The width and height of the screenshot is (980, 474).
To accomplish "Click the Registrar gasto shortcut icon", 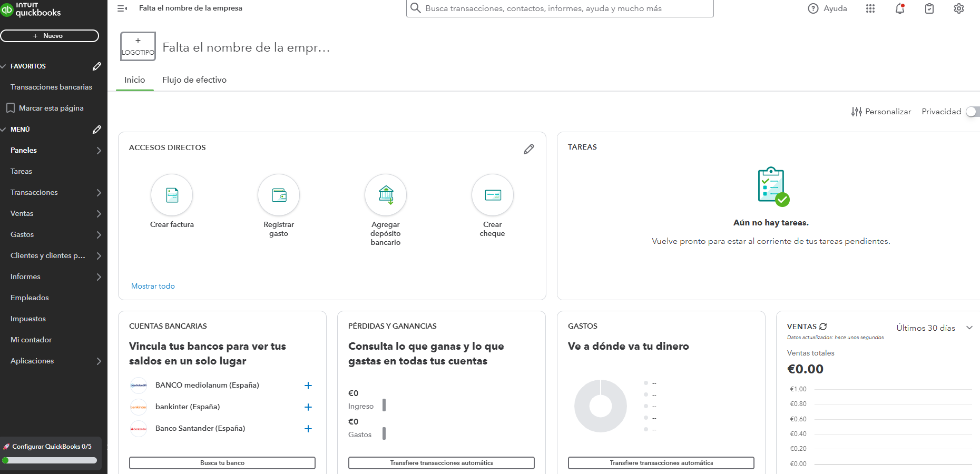I will (279, 195).
